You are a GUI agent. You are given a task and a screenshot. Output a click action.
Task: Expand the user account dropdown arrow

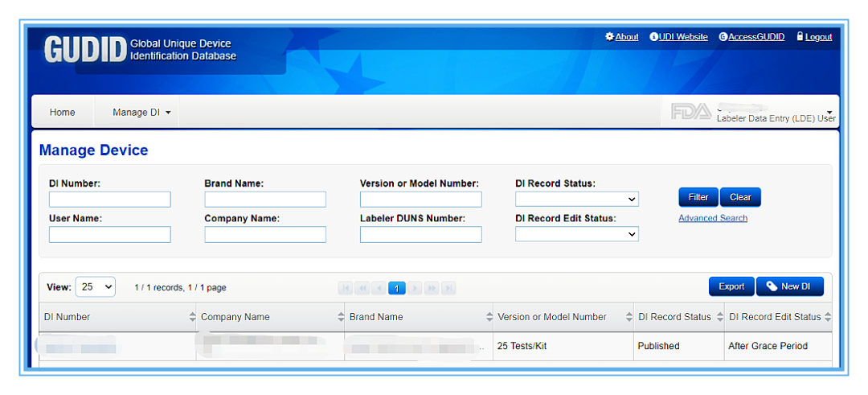tap(829, 112)
